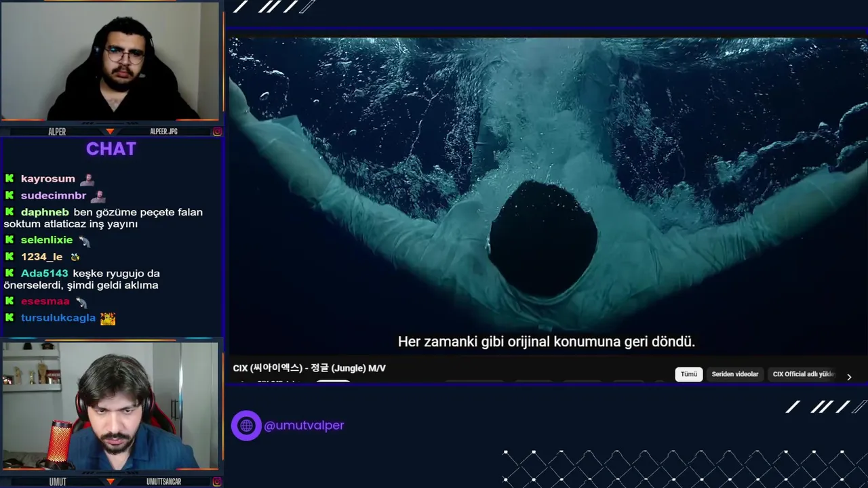Click the Kick badge beside kayrosum

click(9, 178)
